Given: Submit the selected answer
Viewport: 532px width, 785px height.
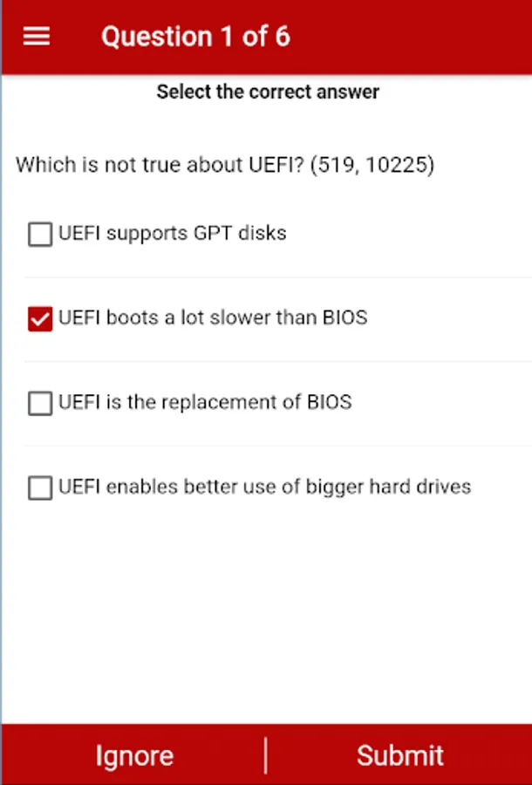Looking at the screenshot, I should click(399, 754).
